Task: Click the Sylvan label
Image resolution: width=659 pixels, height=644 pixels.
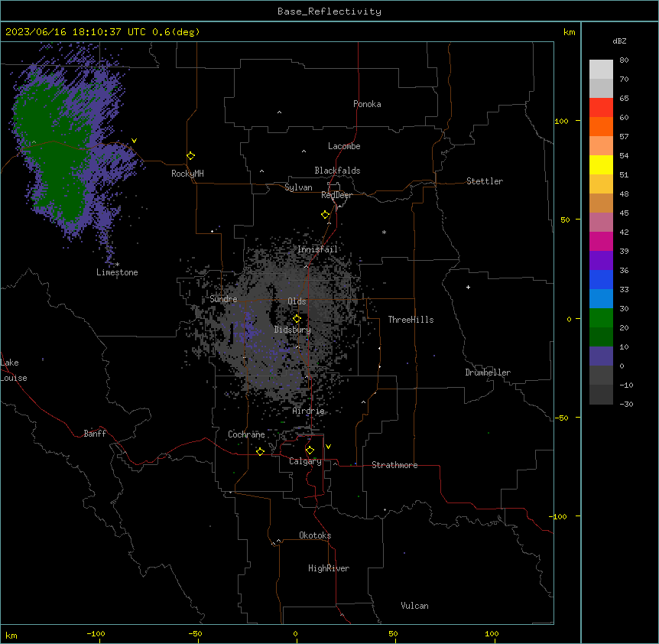Action: [x=298, y=187]
